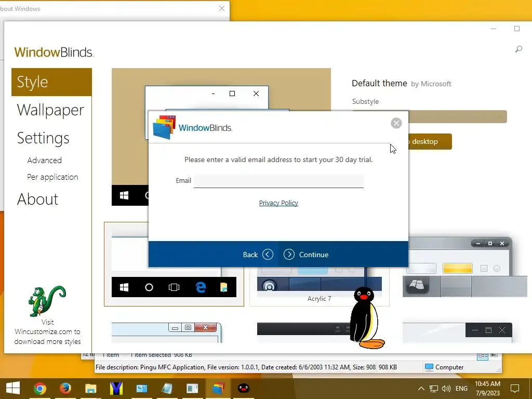This screenshot has height=399, width=532.
Task: Open the notepad-style taskbar icon
Action: (x=167, y=389)
